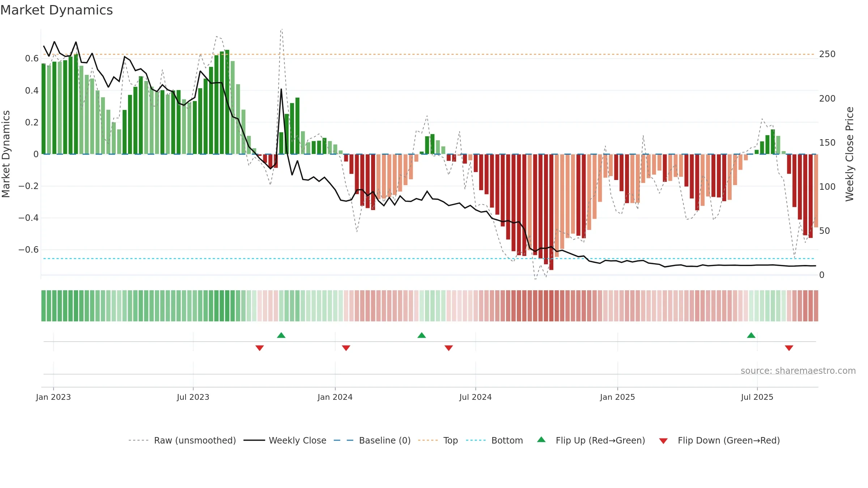Click the Jul 2023 x-axis label

(x=193, y=397)
